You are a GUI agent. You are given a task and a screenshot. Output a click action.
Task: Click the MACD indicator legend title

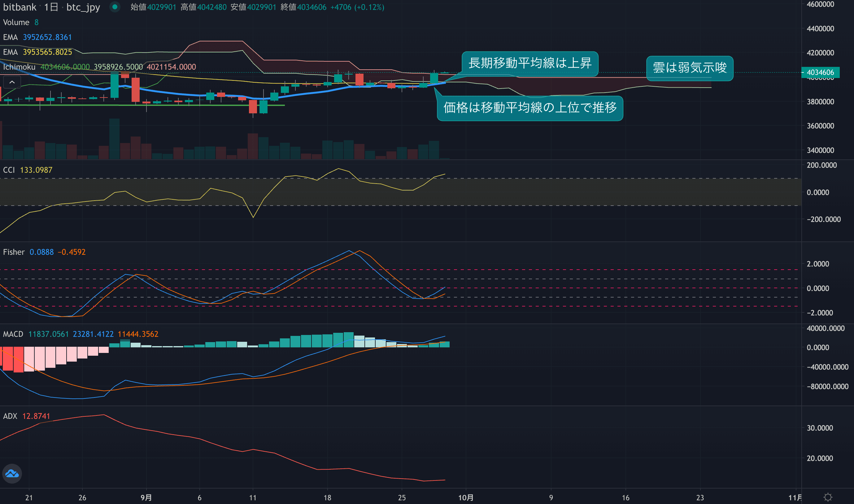click(x=13, y=334)
